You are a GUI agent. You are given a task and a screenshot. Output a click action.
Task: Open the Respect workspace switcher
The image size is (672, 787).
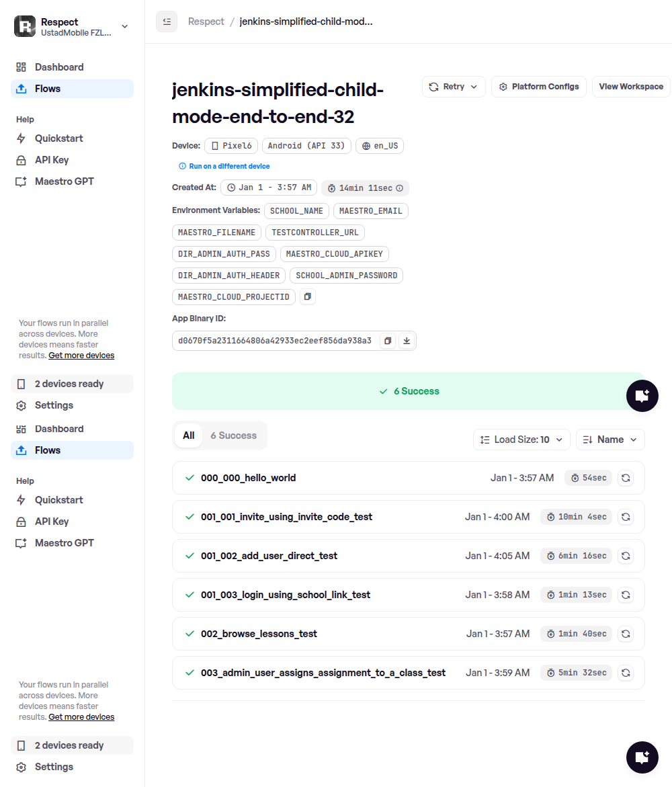pos(72,26)
